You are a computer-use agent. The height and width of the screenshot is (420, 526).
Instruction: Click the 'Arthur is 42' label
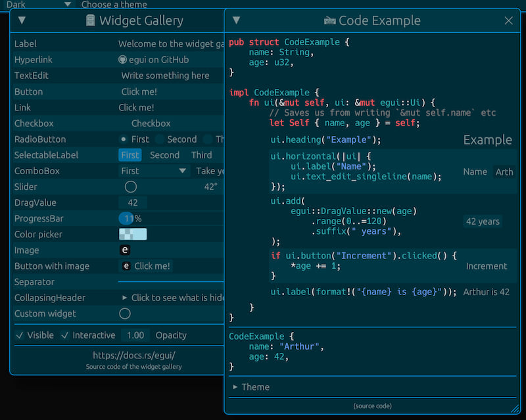tap(486, 292)
